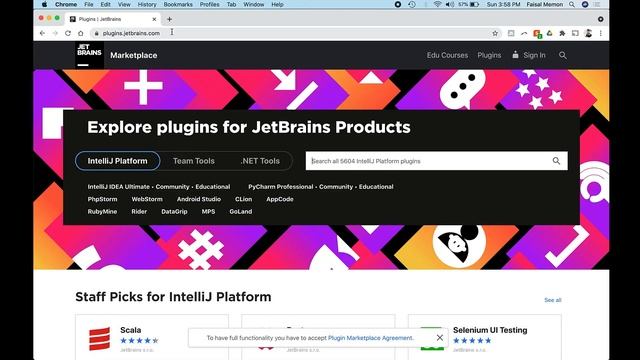Viewport: 640px width, 360px height.
Task: Open Chrome extensions puzzle icon
Action: 562,33
